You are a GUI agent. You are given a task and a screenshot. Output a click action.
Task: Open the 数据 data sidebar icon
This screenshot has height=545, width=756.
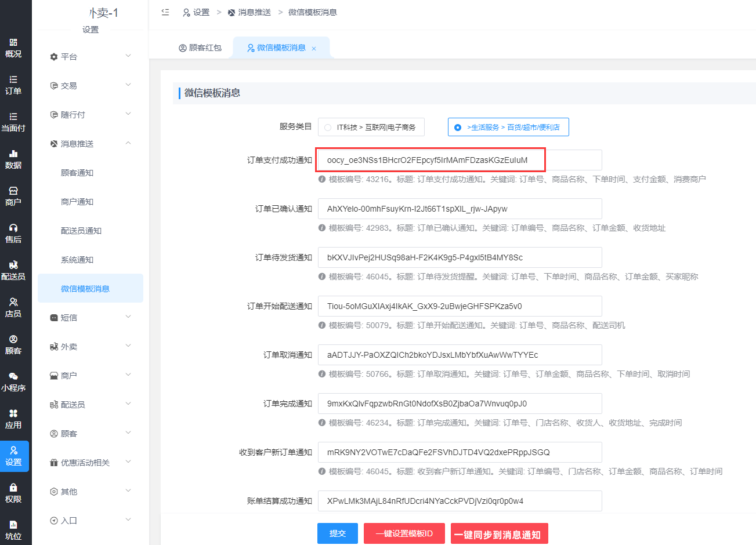coord(13,159)
